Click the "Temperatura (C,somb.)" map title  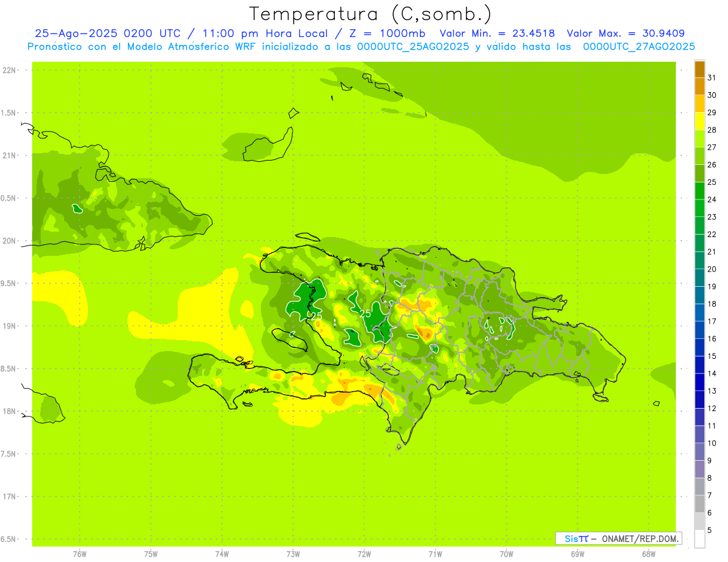pyautogui.click(x=371, y=14)
